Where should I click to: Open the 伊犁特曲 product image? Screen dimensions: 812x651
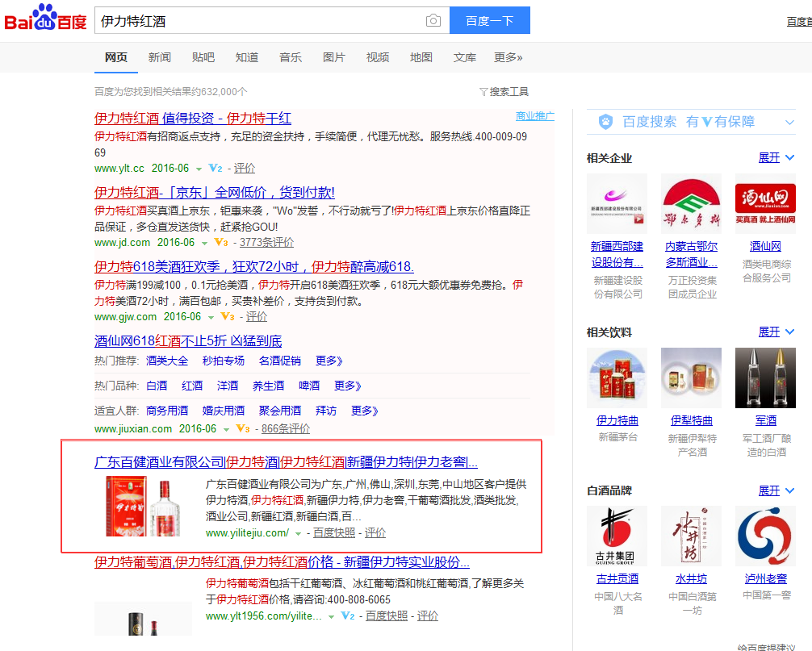692,378
